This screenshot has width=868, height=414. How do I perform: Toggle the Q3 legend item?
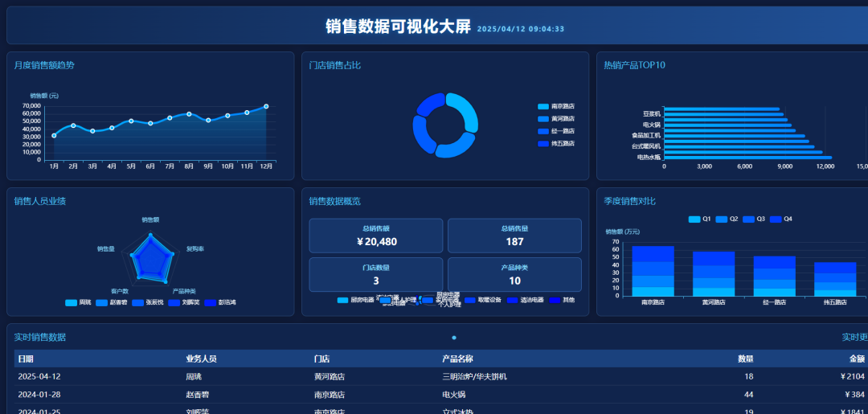[x=754, y=219]
